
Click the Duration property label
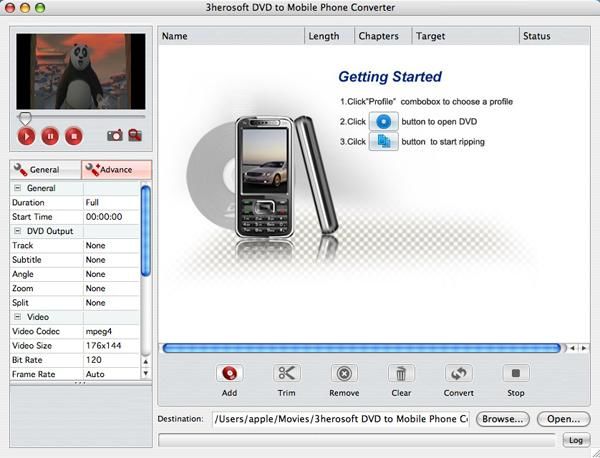(x=28, y=202)
